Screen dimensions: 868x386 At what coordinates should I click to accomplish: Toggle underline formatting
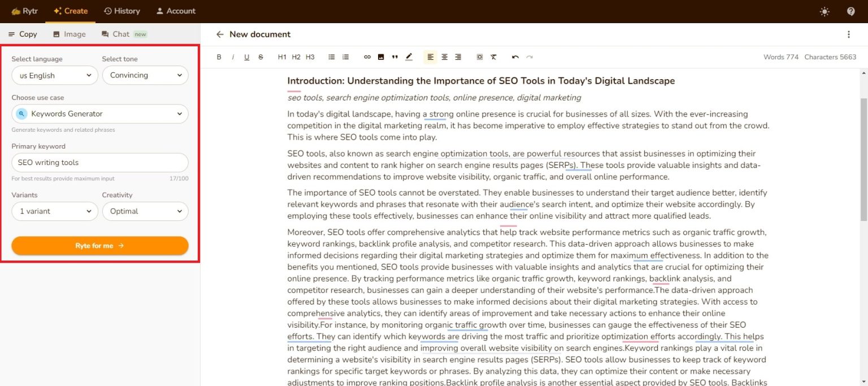(247, 57)
